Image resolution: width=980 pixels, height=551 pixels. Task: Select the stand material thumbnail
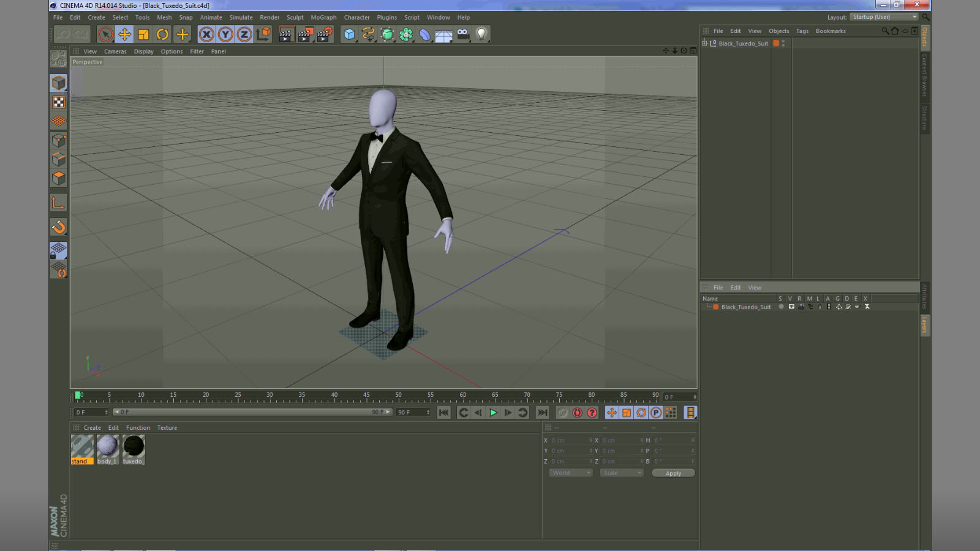(82, 449)
